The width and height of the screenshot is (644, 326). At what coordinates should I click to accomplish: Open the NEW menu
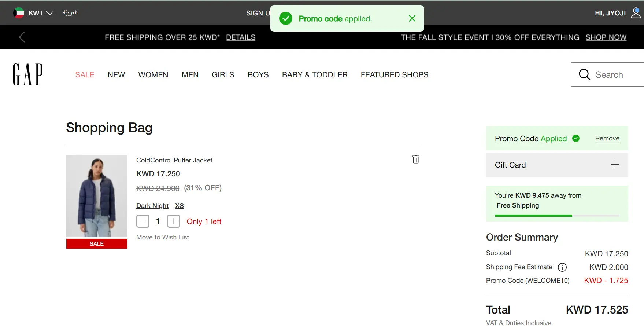tap(116, 75)
